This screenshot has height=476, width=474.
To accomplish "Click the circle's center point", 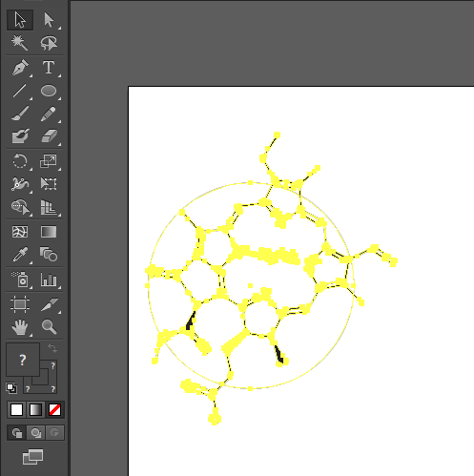I will [250, 285].
